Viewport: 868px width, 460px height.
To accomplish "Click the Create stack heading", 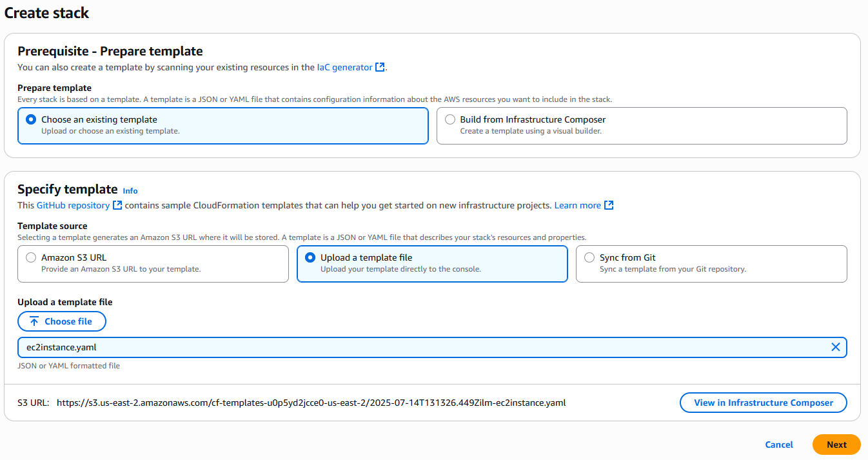I will point(47,12).
